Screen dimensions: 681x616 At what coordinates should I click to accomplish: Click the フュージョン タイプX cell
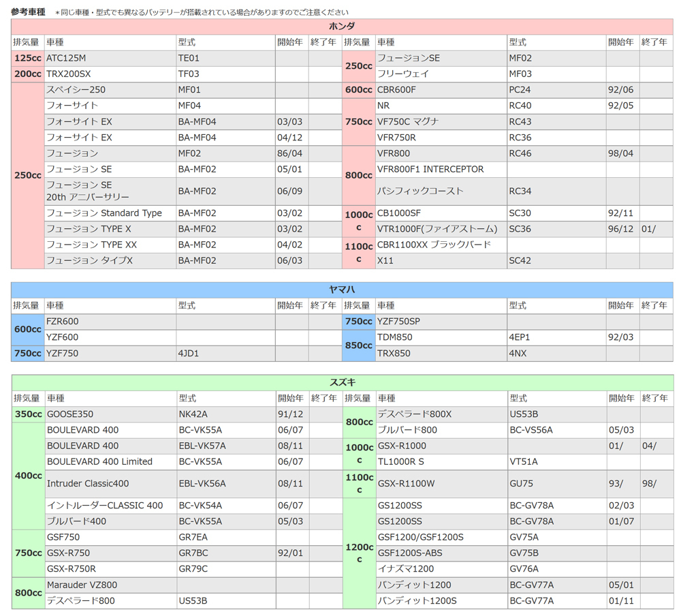[110, 260]
